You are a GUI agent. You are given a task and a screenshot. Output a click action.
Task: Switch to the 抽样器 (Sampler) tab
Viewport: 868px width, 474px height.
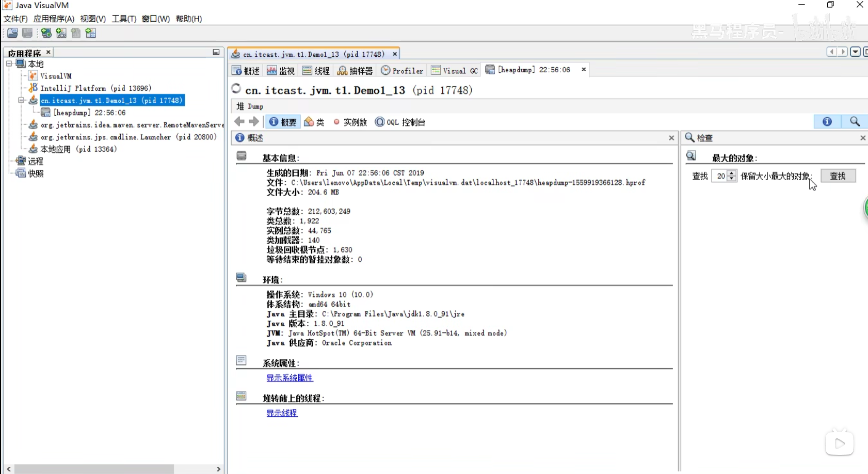pos(355,71)
